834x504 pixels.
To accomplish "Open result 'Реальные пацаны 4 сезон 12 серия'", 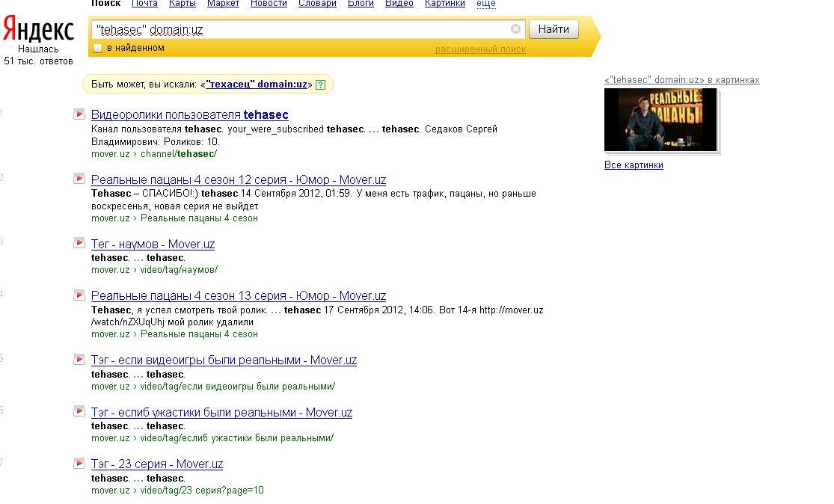I will click(239, 179).
